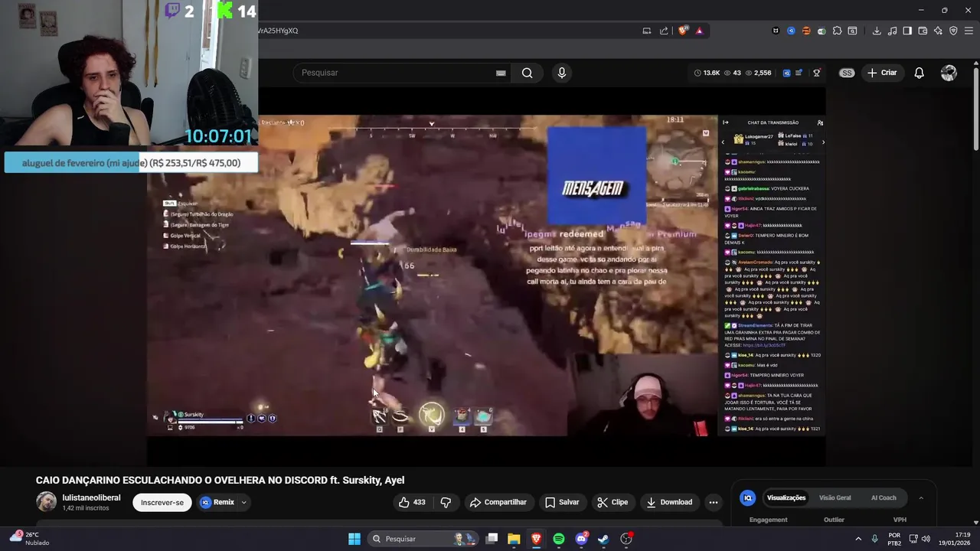Open the browser hamburger main menu
The image size is (980, 551).
click(969, 31)
